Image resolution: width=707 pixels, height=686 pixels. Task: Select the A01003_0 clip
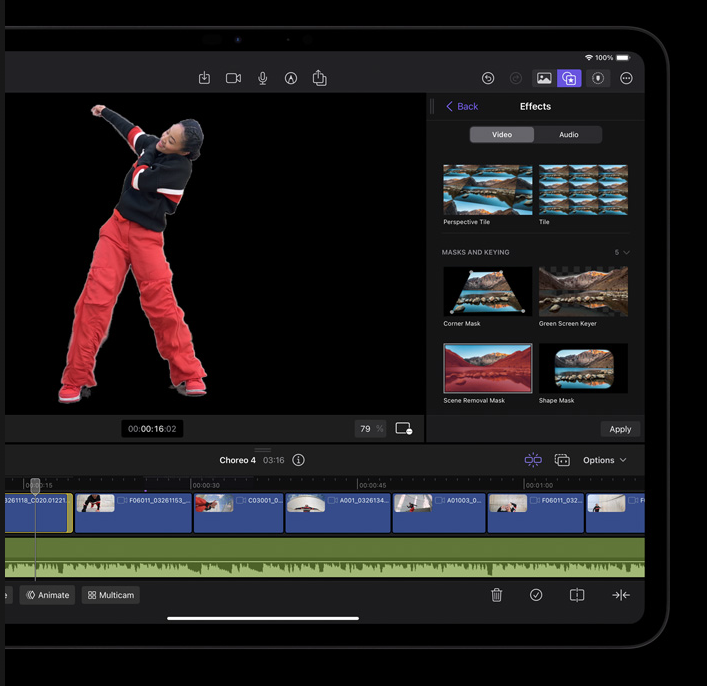[x=439, y=513]
